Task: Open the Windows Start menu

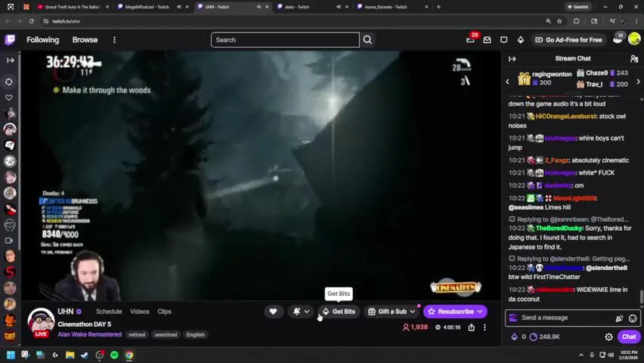Action: coord(11,355)
